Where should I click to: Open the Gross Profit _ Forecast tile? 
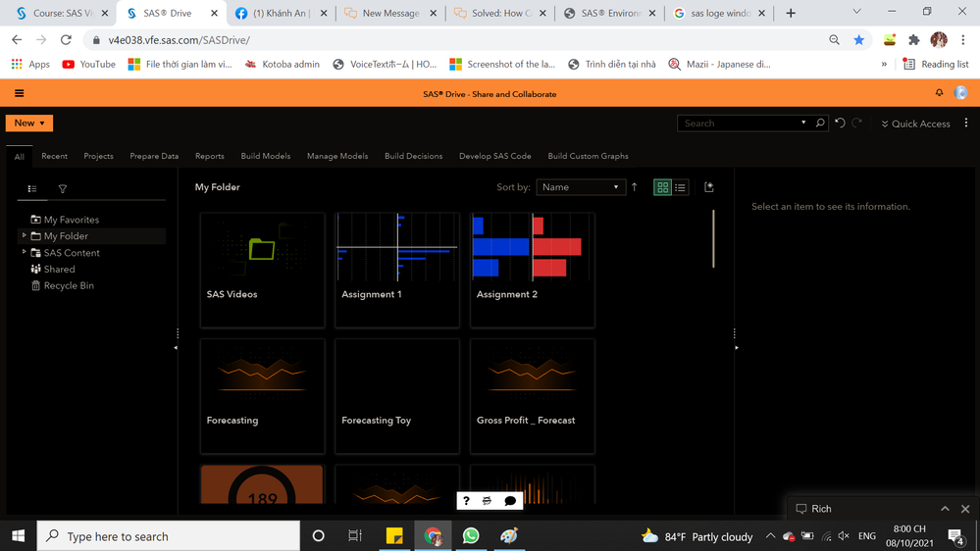pyautogui.click(x=533, y=396)
